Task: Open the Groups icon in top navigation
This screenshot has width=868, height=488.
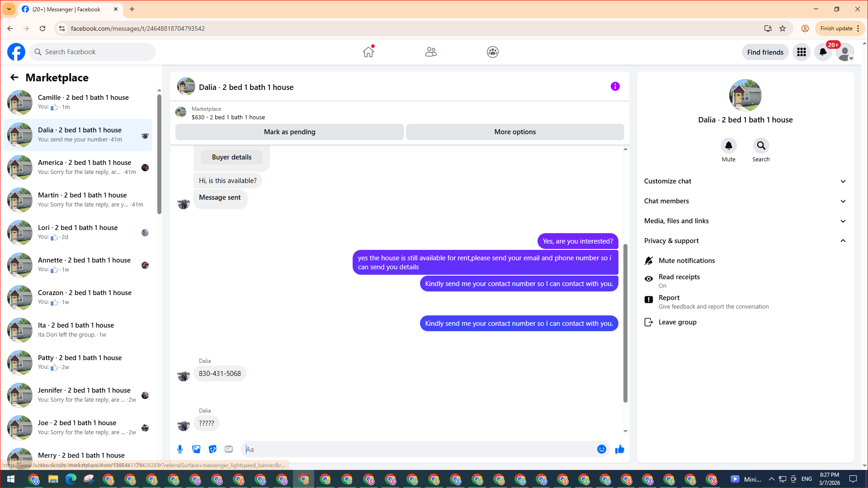Action: (x=493, y=52)
